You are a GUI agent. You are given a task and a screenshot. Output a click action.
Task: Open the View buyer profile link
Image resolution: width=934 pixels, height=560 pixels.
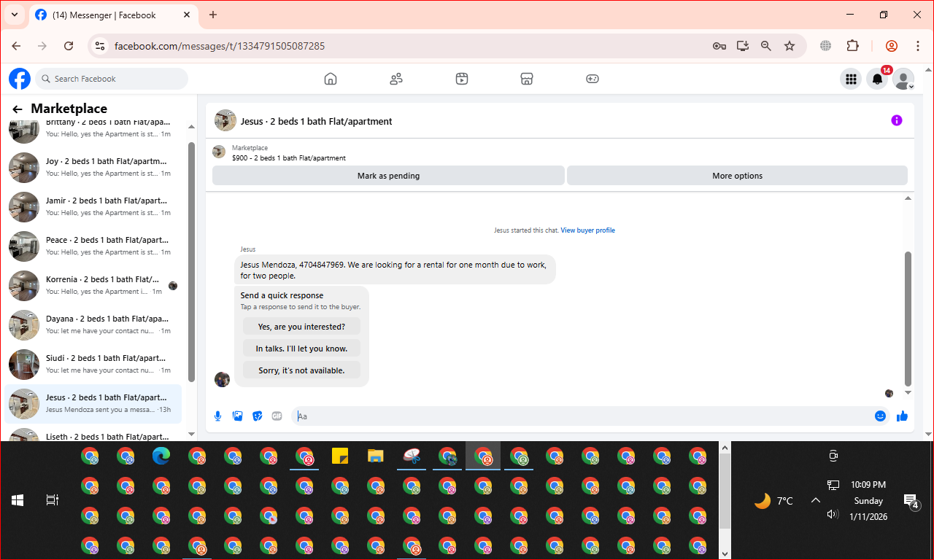(587, 230)
